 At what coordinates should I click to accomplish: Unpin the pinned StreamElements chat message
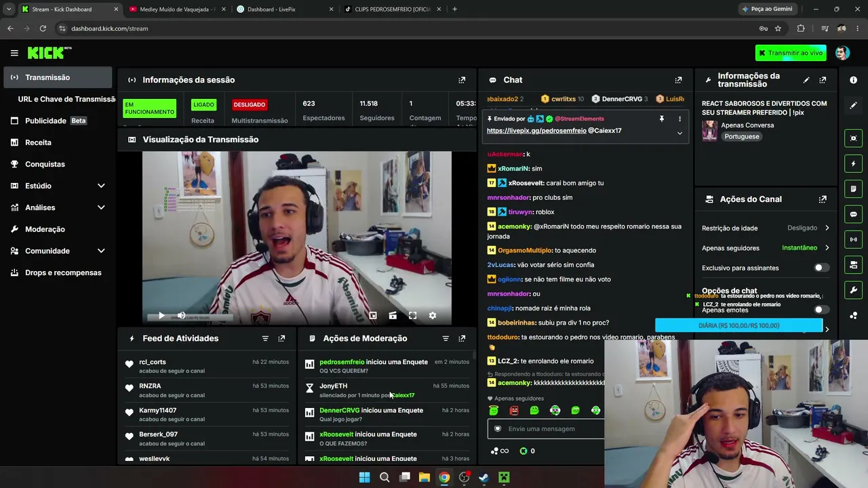(661, 119)
